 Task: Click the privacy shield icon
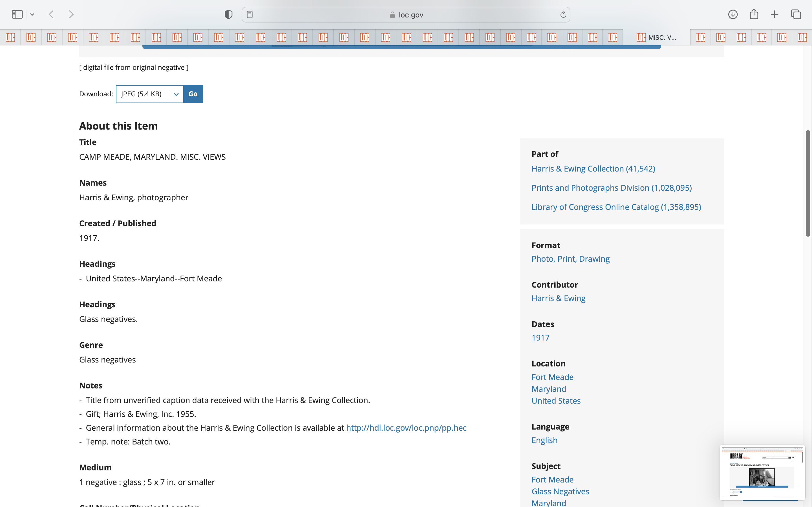point(228,14)
